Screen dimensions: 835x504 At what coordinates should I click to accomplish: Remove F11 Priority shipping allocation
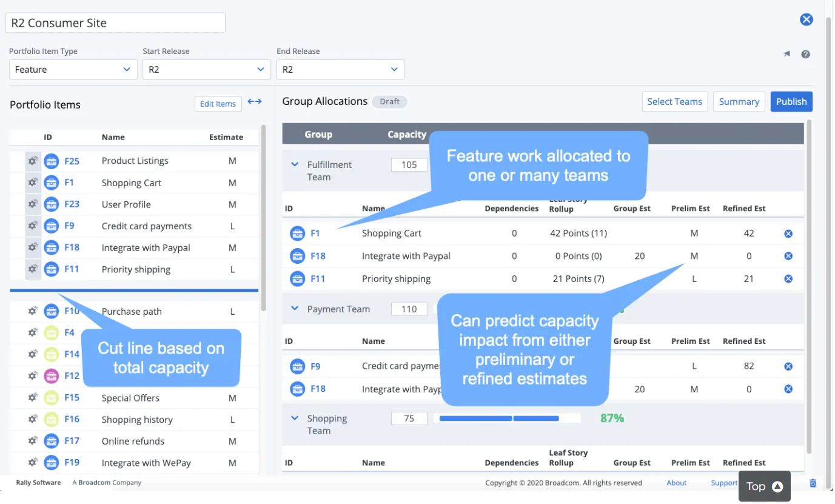pos(788,279)
